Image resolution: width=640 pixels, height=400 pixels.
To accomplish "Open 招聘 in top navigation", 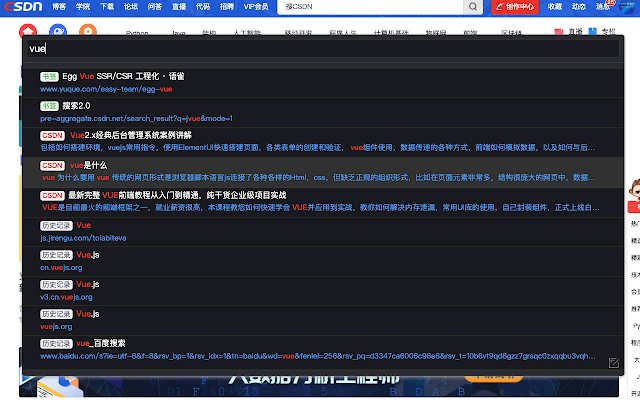I will [227, 7].
